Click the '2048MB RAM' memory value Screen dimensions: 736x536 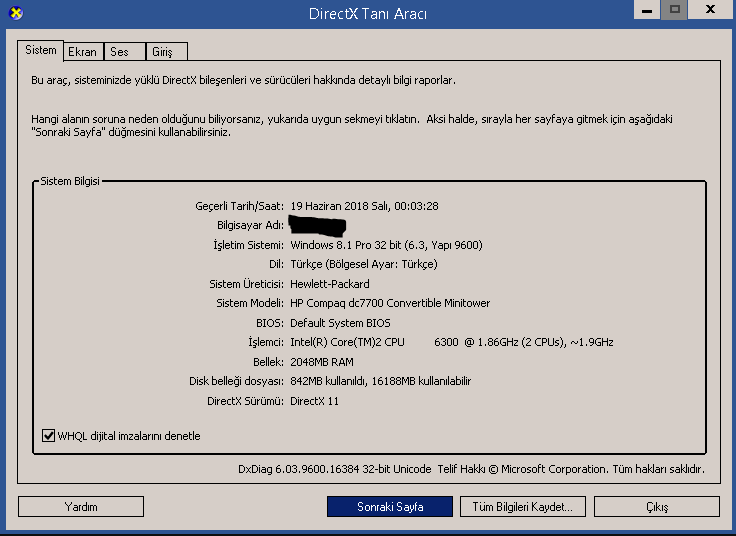(322, 362)
